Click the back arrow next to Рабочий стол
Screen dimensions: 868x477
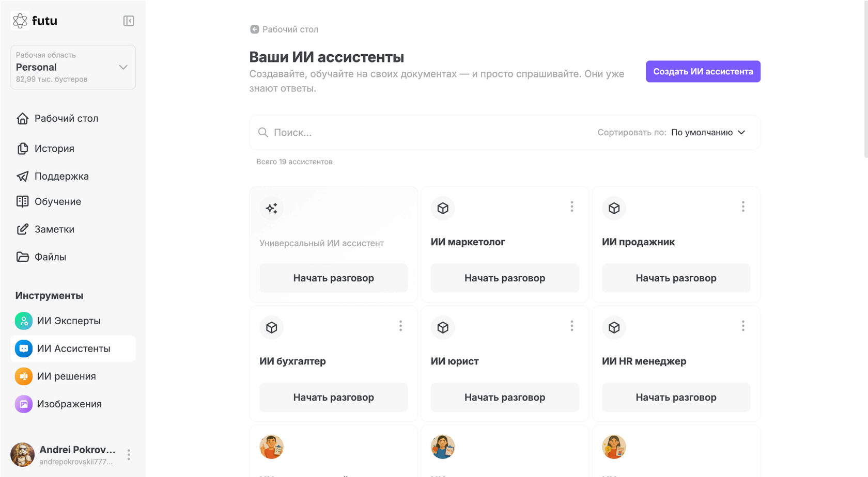point(254,29)
